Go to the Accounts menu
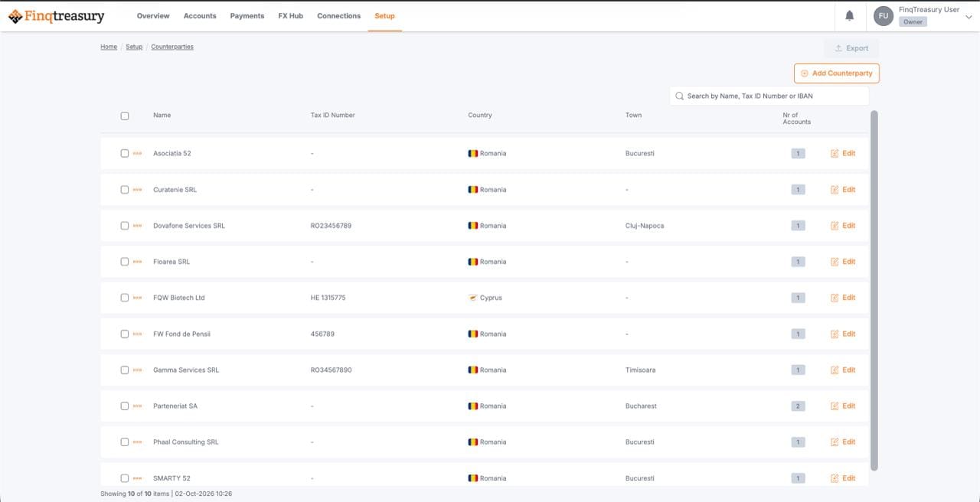Image resolution: width=980 pixels, height=502 pixels. pos(200,16)
